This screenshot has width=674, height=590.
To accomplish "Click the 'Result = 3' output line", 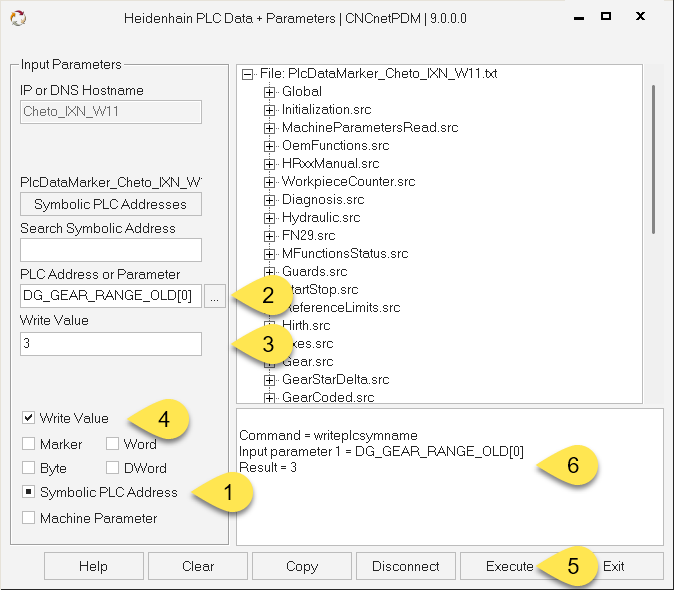I will [x=268, y=467].
